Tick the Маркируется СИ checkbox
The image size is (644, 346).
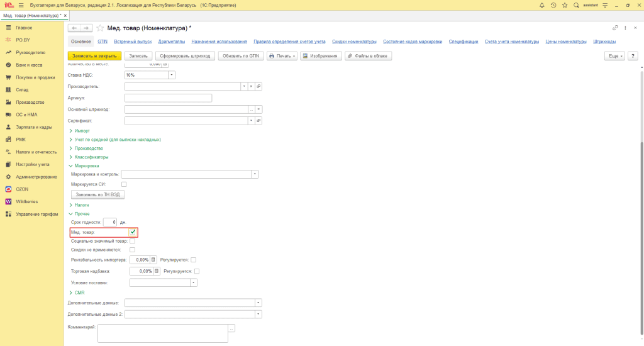(x=124, y=184)
